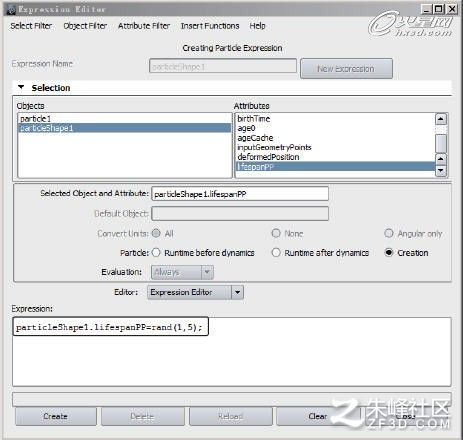Open the Insert Functions menu
The width and height of the screenshot is (463, 440).
pyautogui.click(x=210, y=26)
